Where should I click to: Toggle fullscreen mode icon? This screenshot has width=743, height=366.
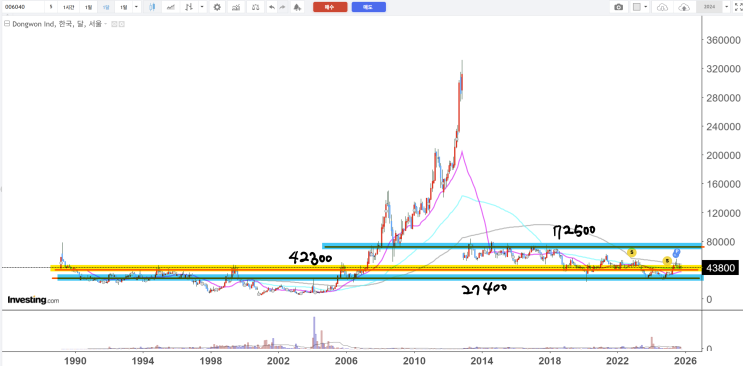point(737,7)
